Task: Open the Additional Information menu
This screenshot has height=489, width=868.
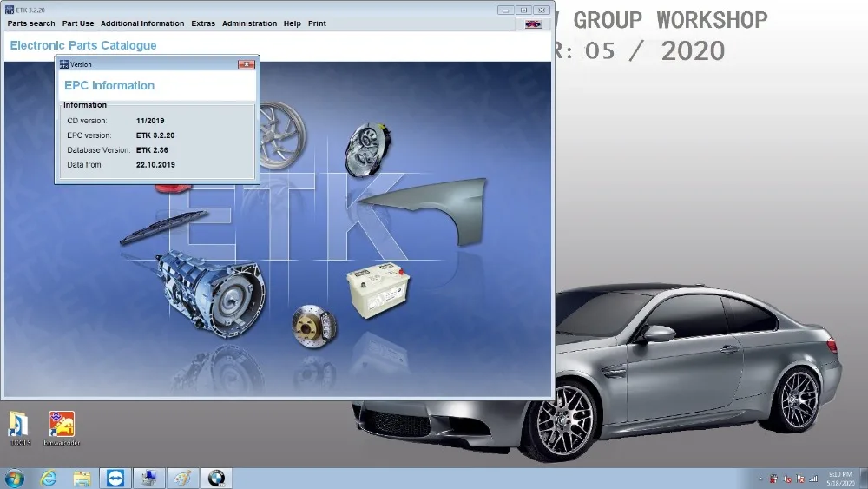Action: pyautogui.click(x=142, y=23)
